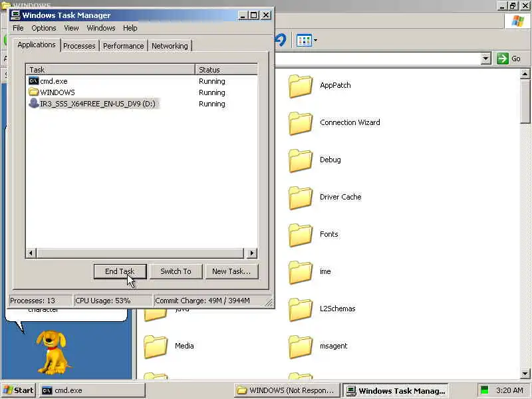This screenshot has height=399, width=532.
Task: Click the task list right scroll arrow
Action: [252, 253]
